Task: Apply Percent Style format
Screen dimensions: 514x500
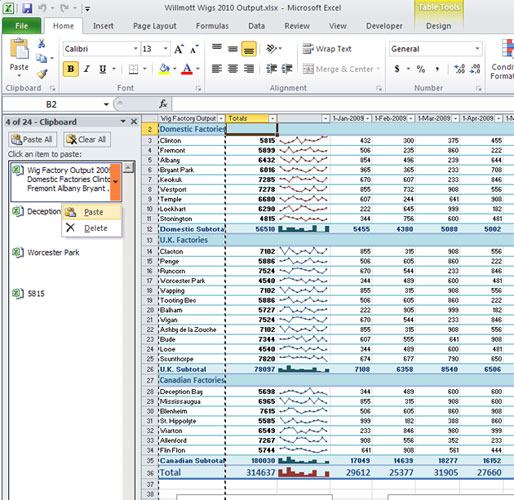Action: [x=421, y=69]
